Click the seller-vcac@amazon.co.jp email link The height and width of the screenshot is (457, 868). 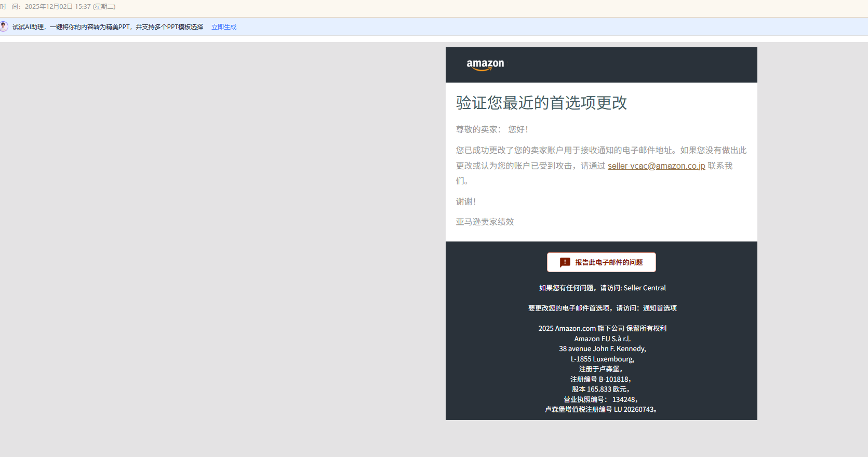tap(656, 166)
